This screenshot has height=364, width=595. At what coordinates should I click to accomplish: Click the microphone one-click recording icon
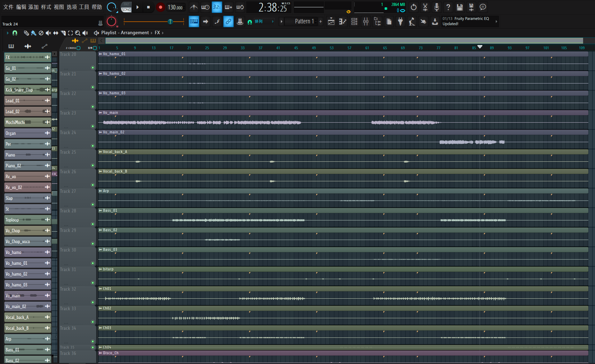click(437, 7)
